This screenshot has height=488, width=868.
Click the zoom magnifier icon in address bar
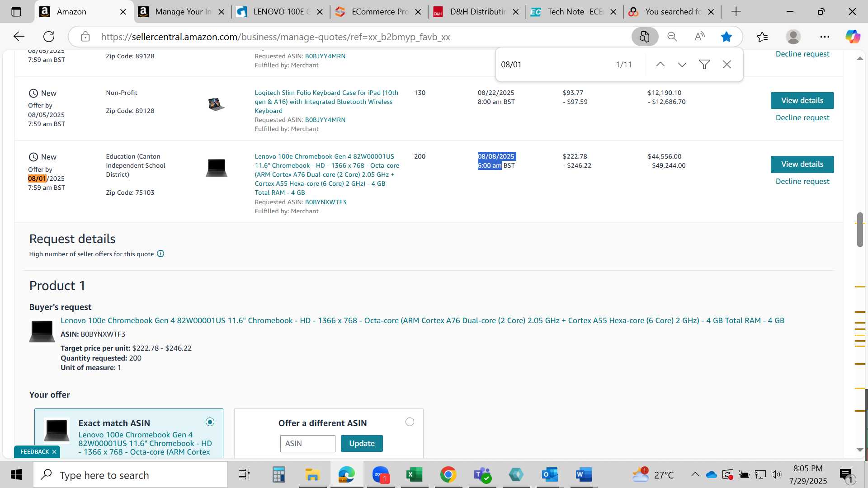[672, 37]
